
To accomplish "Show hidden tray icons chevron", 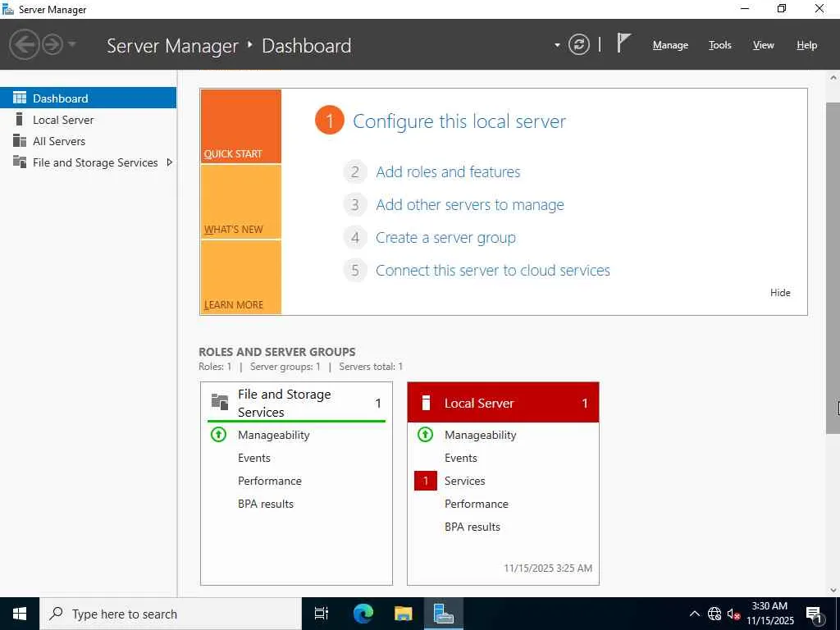I will click(x=694, y=614).
